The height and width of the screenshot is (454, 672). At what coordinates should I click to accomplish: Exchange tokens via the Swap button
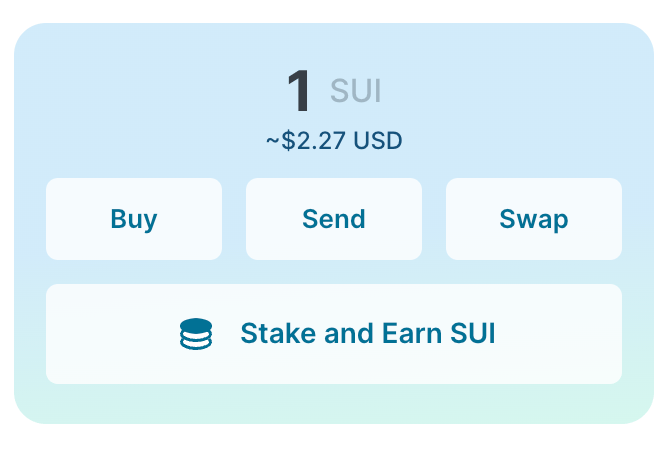coord(534,219)
